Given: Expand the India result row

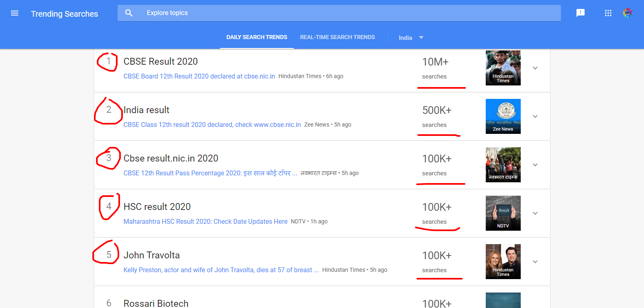Looking at the screenshot, I should point(535,116).
